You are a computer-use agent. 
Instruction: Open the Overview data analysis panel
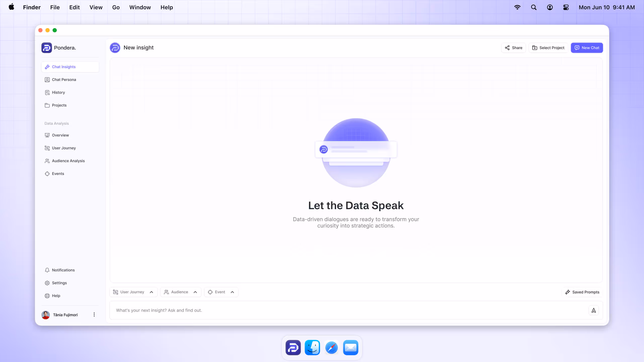[x=60, y=135]
